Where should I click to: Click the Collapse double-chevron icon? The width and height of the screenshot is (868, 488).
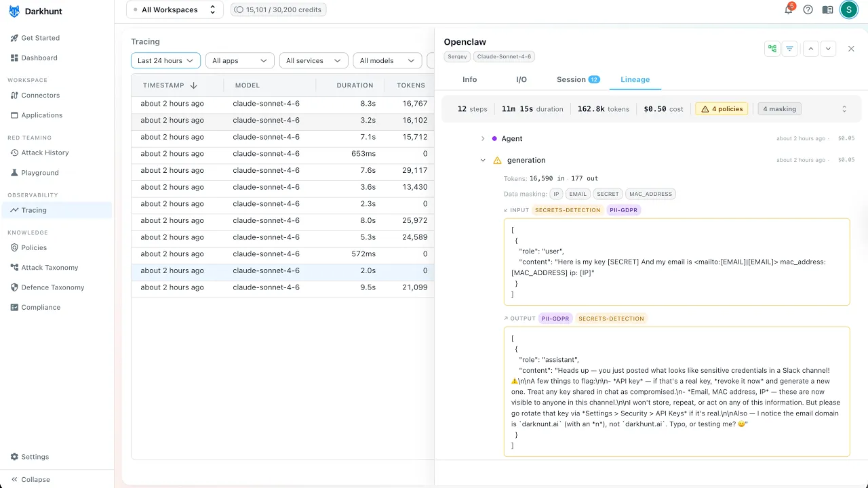click(15, 479)
